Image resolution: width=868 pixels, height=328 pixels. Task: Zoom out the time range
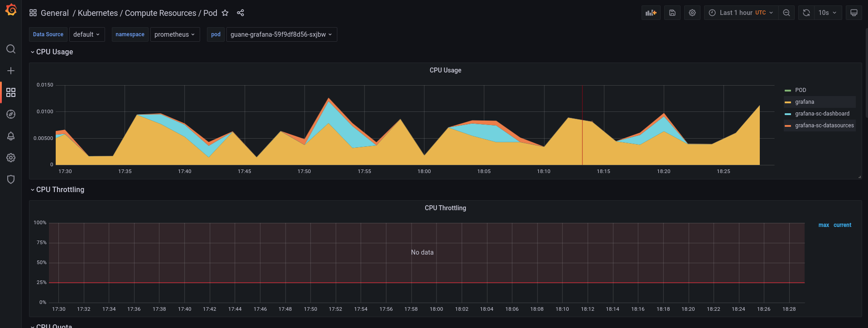pos(786,13)
